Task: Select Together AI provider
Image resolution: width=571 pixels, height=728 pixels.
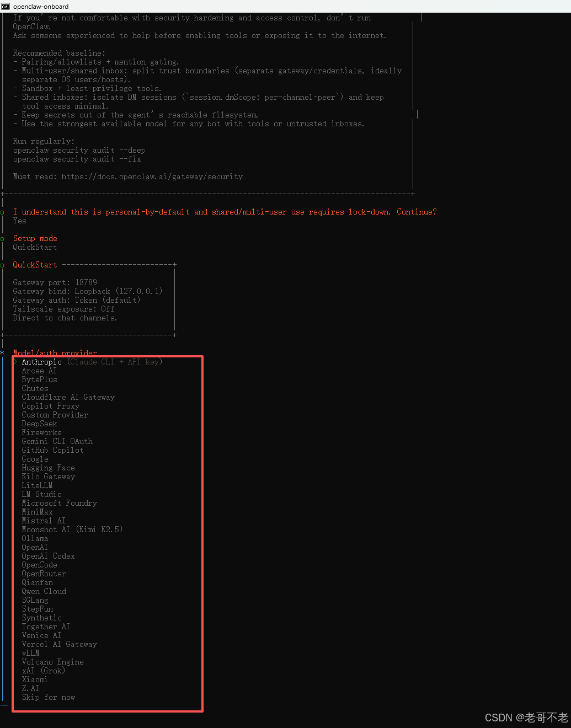Action: tap(46, 627)
